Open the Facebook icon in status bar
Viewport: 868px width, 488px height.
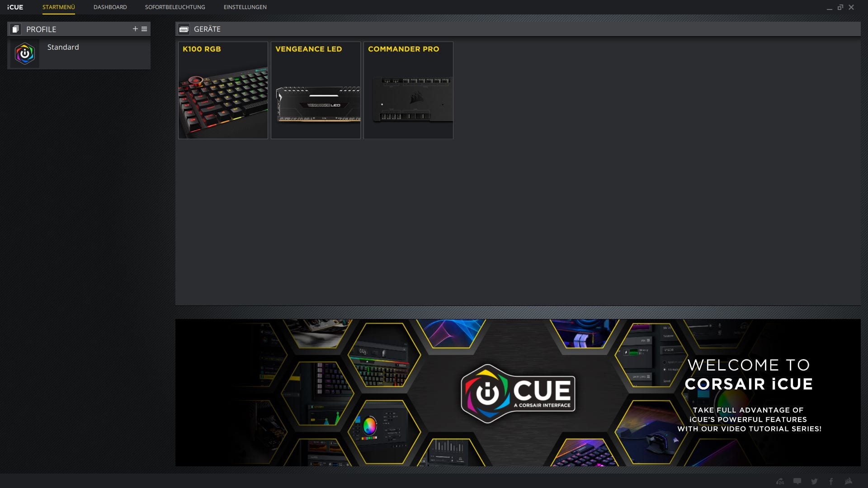click(831, 481)
